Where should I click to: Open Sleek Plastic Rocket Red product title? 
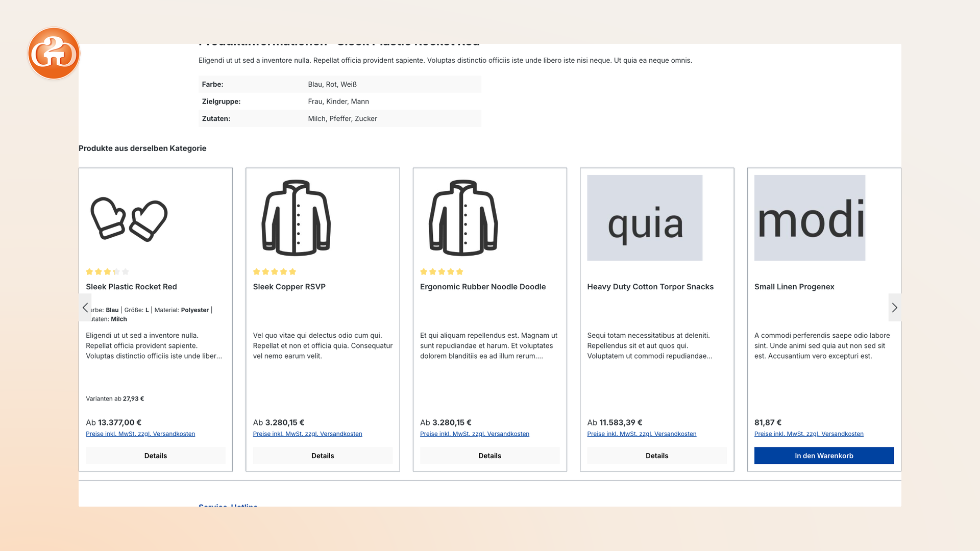pyautogui.click(x=131, y=287)
